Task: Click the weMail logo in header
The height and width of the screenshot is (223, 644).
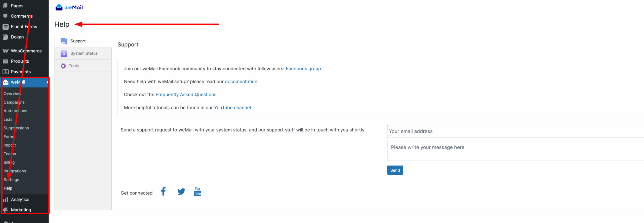Action: (x=69, y=7)
